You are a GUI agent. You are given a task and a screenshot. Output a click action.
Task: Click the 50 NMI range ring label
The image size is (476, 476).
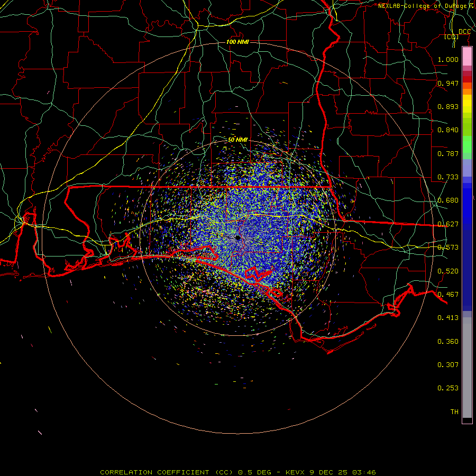click(237, 140)
